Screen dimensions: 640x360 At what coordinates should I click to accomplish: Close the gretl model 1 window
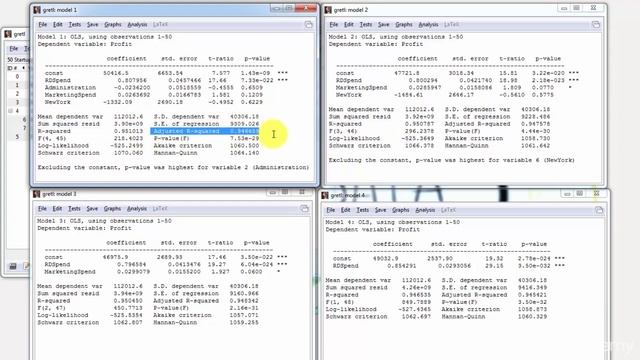[306, 8]
